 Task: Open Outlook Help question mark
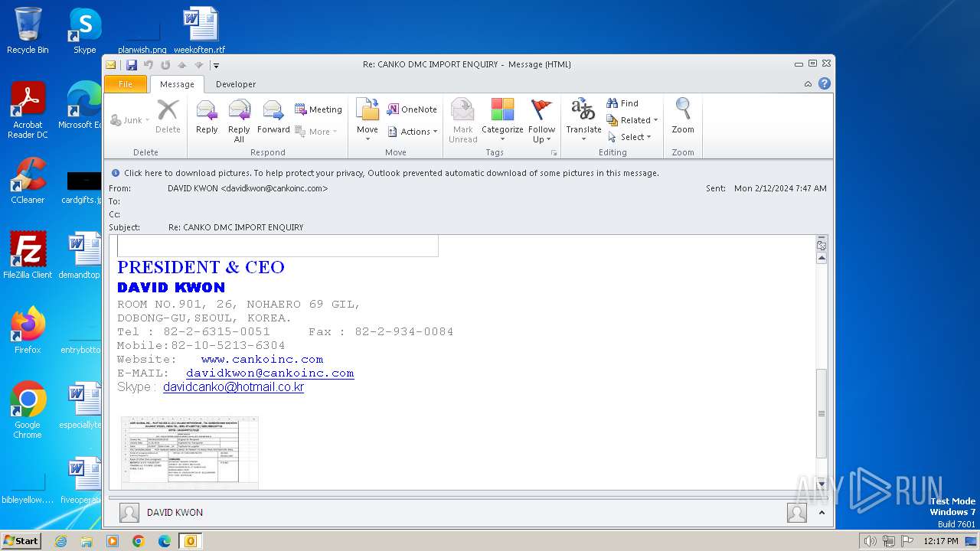(x=825, y=84)
